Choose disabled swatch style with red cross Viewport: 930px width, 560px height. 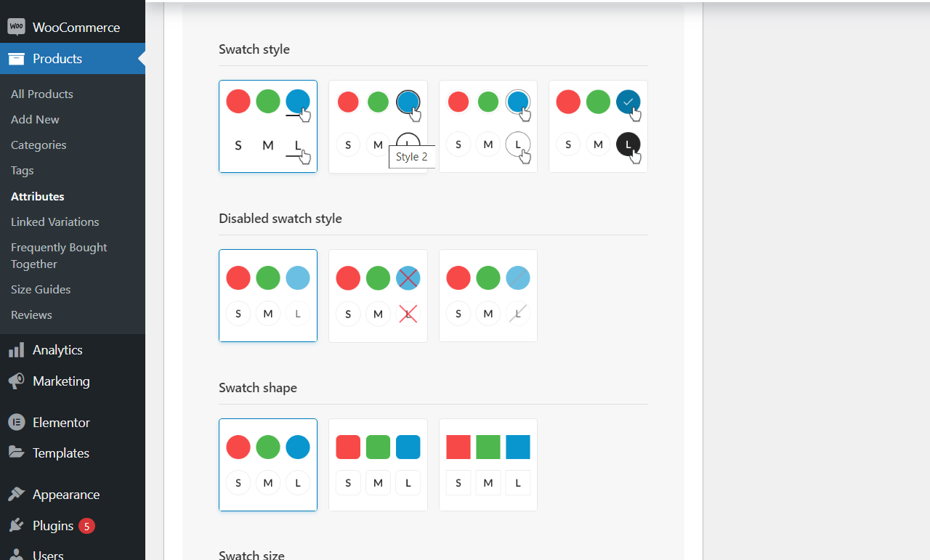point(378,296)
